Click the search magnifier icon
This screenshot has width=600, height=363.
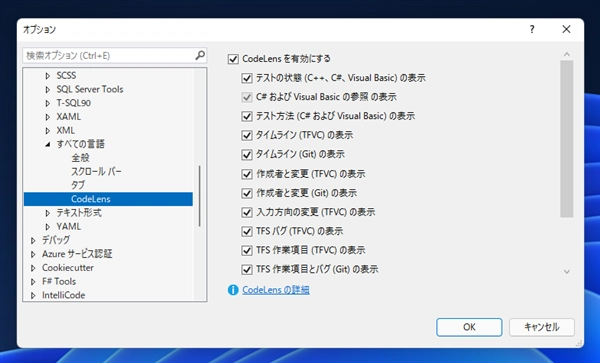(200, 55)
